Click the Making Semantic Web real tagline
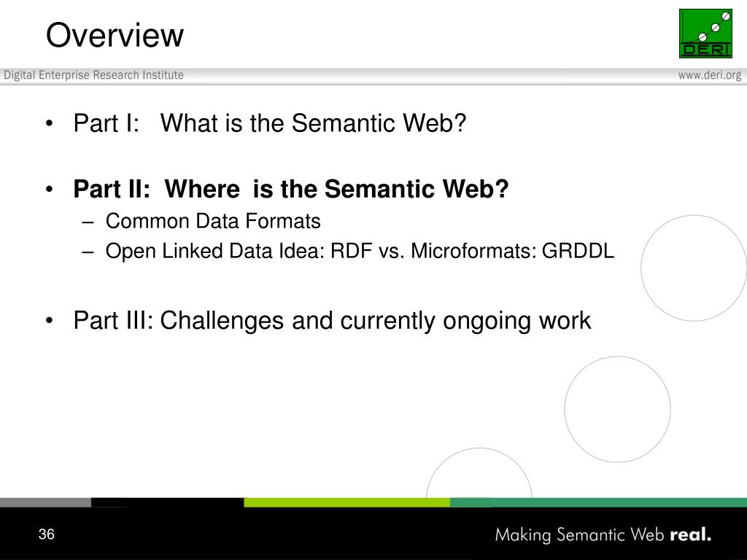The height and width of the screenshot is (560, 747). pyautogui.click(x=603, y=534)
